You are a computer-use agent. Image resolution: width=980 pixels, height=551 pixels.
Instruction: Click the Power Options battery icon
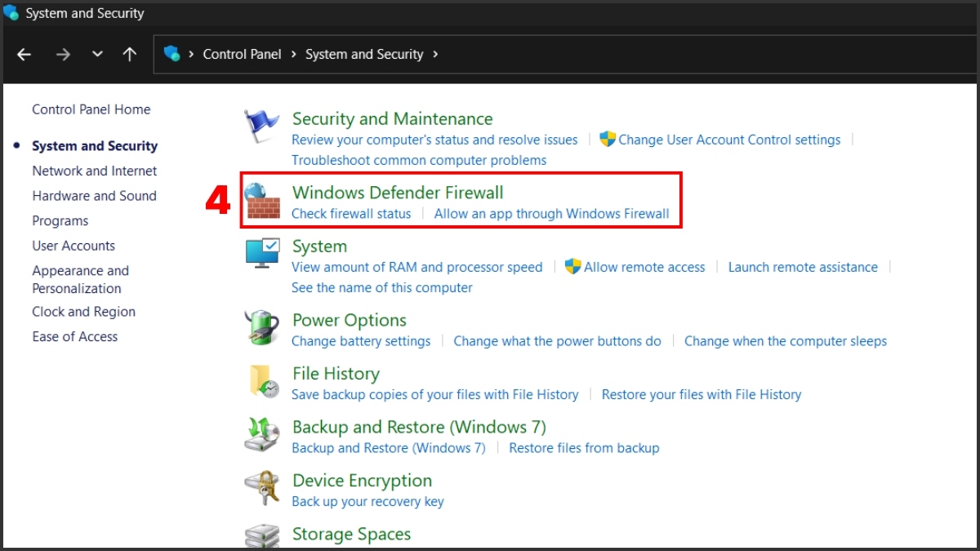(263, 327)
